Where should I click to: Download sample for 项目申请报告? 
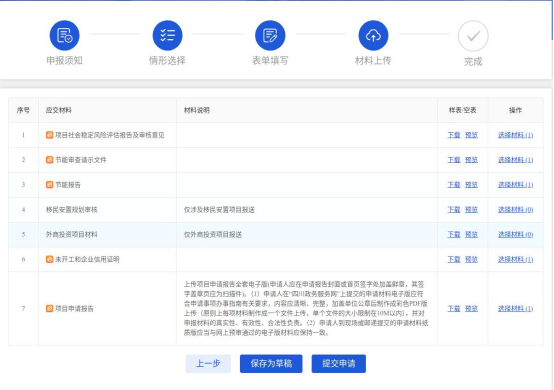(454, 308)
